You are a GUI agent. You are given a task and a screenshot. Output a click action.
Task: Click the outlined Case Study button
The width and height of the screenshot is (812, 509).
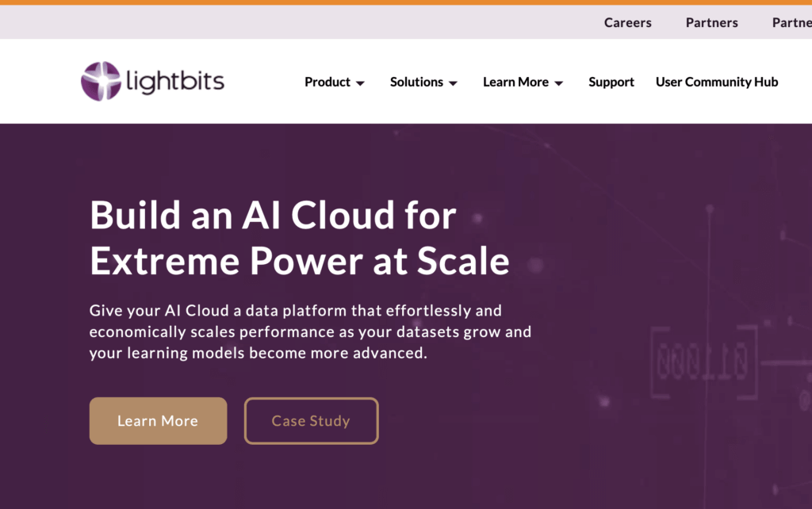click(x=311, y=421)
